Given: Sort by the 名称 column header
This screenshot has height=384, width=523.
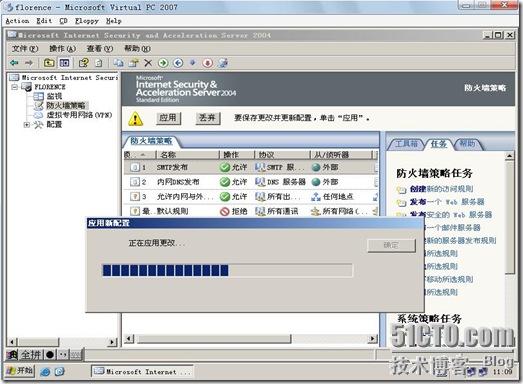Looking at the screenshot, I should point(187,155).
